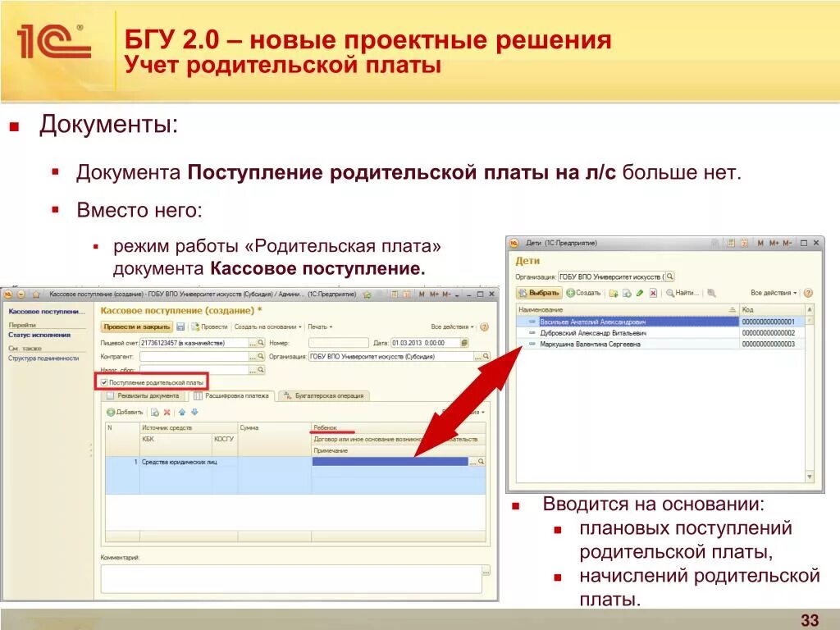Screen dimensions: 840x630
Task: Click the Лицевой счет input field
Action: pyautogui.click(x=194, y=342)
